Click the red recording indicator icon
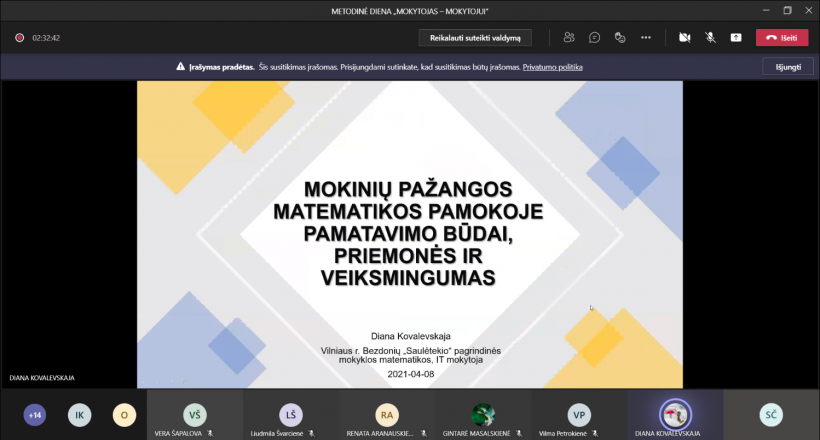 [19, 38]
